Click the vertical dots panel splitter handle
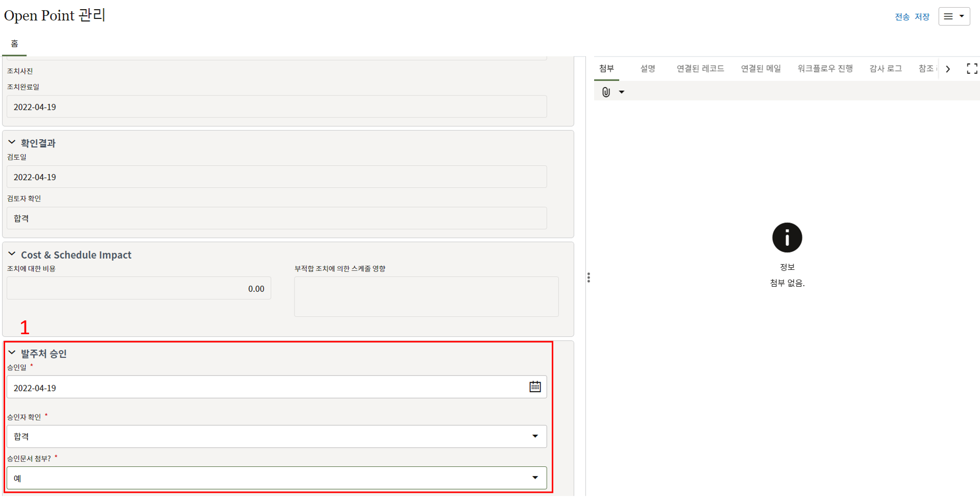This screenshot has height=500, width=980. (589, 278)
